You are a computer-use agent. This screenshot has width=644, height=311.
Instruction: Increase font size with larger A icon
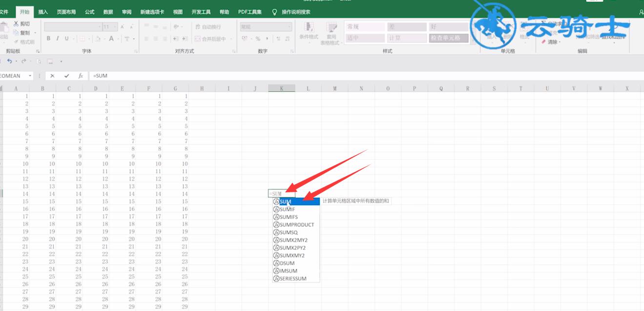(x=123, y=27)
